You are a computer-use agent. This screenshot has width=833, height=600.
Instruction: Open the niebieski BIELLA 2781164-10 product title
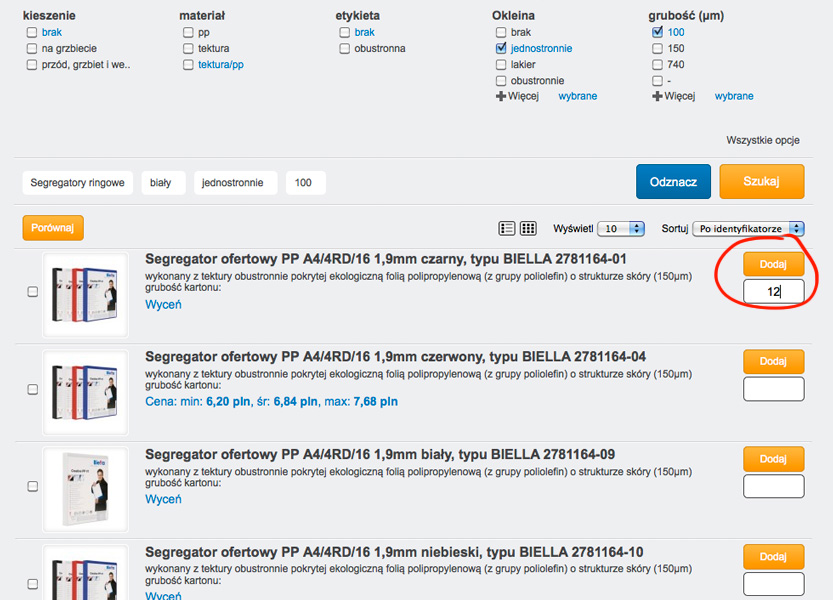[x=394, y=552]
